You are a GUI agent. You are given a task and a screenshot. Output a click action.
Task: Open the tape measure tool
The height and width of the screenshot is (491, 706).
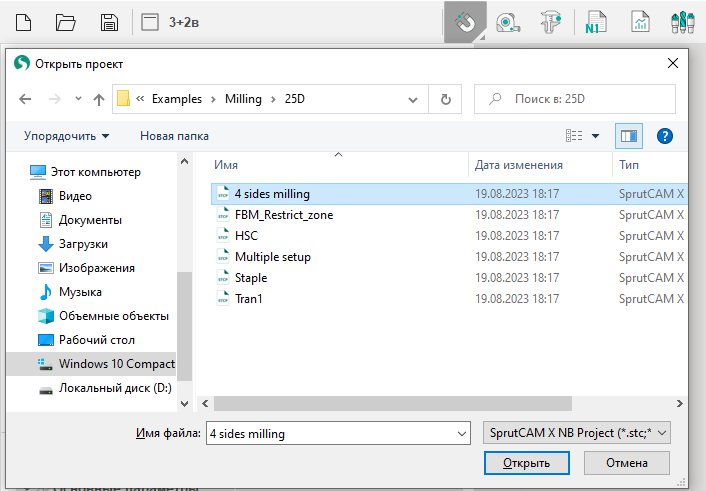508,22
